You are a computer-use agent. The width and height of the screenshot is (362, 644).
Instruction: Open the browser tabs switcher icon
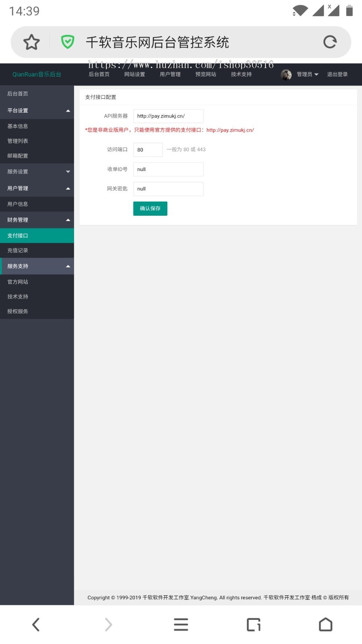coord(253,625)
